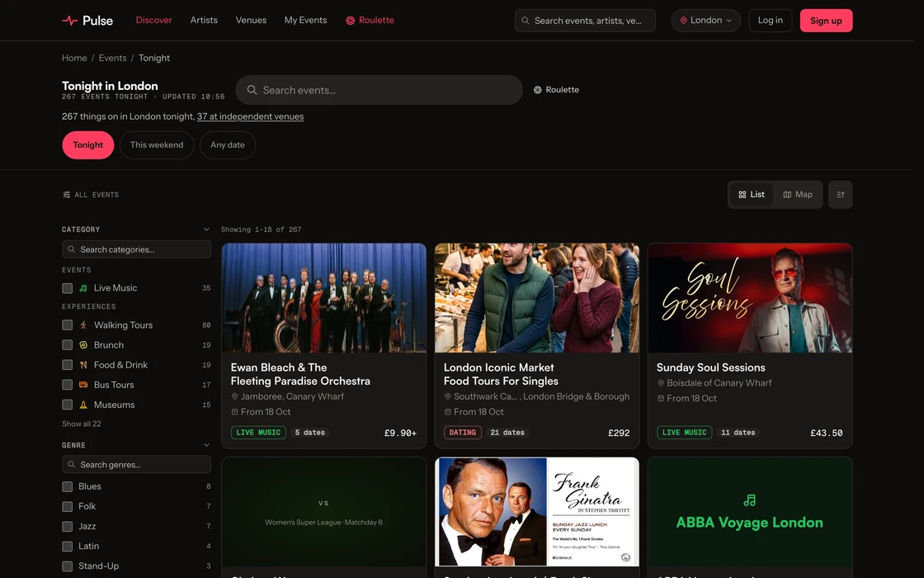Viewport: 924px width, 578px height.
Task: Focus the Search events input field
Action: (379, 90)
